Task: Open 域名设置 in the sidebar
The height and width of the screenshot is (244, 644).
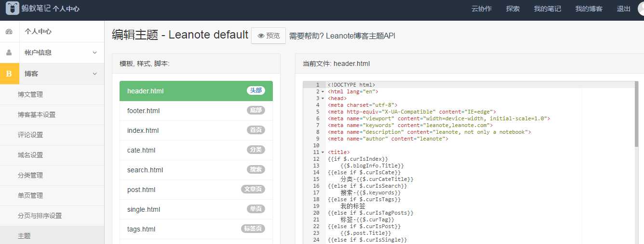Action: tap(52, 155)
